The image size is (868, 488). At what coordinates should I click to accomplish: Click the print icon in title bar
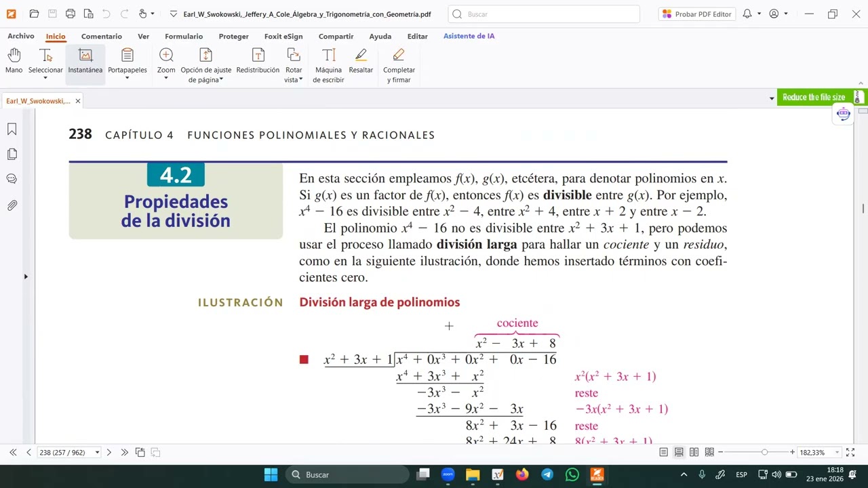pyautogui.click(x=71, y=14)
